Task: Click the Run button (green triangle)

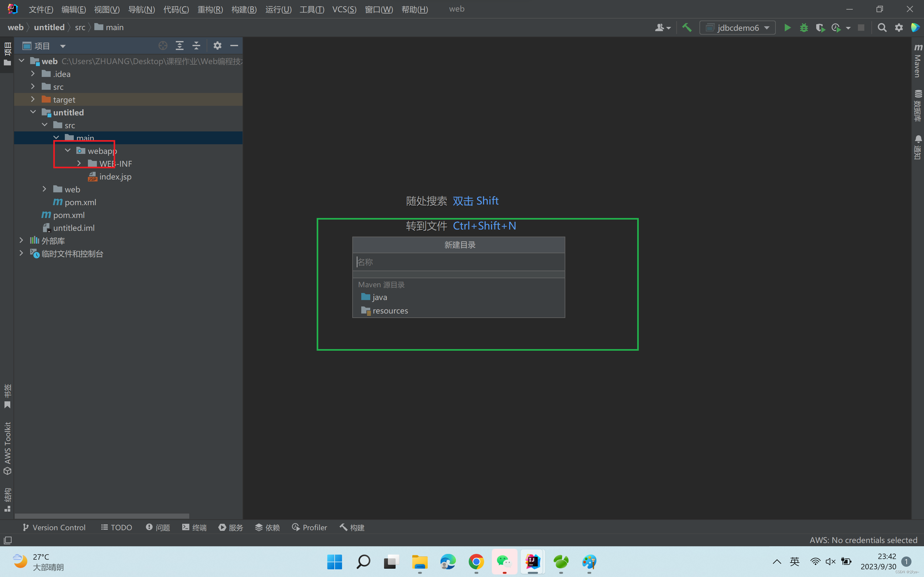Action: [x=787, y=27]
